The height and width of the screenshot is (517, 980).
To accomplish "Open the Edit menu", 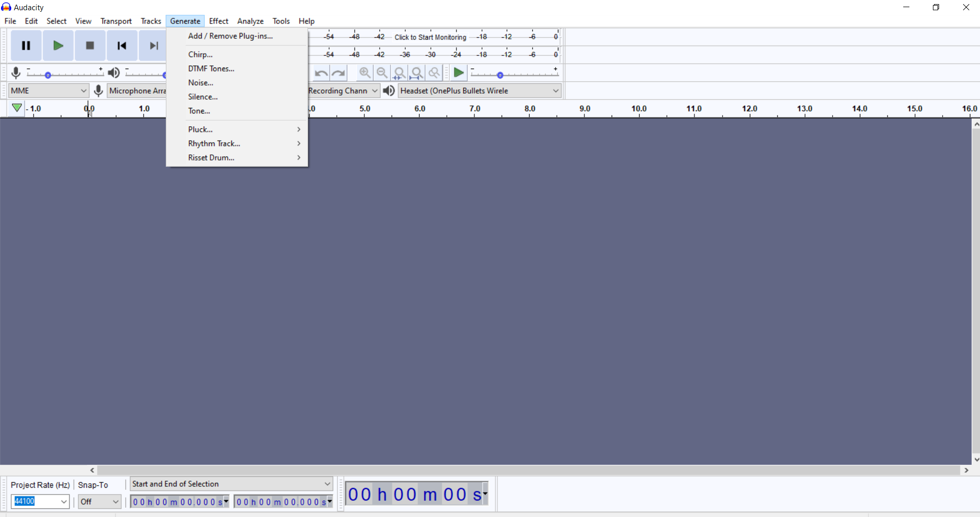I will 31,21.
